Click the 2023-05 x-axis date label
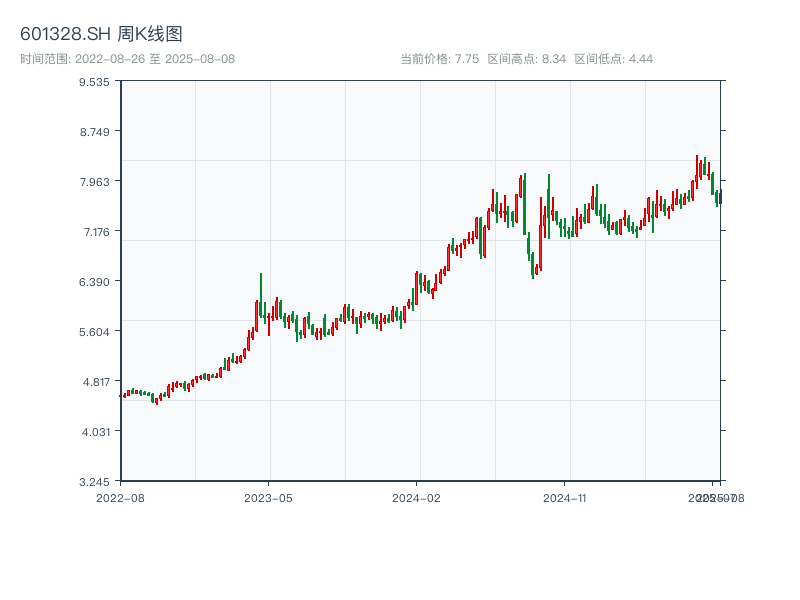The width and height of the screenshot is (800, 600). 268,497
